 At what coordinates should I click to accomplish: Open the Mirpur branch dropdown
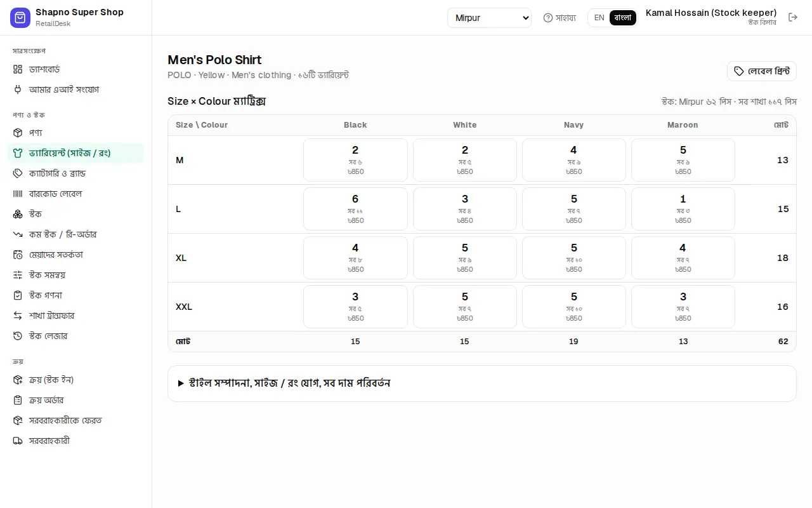pyautogui.click(x=489, y=18)
